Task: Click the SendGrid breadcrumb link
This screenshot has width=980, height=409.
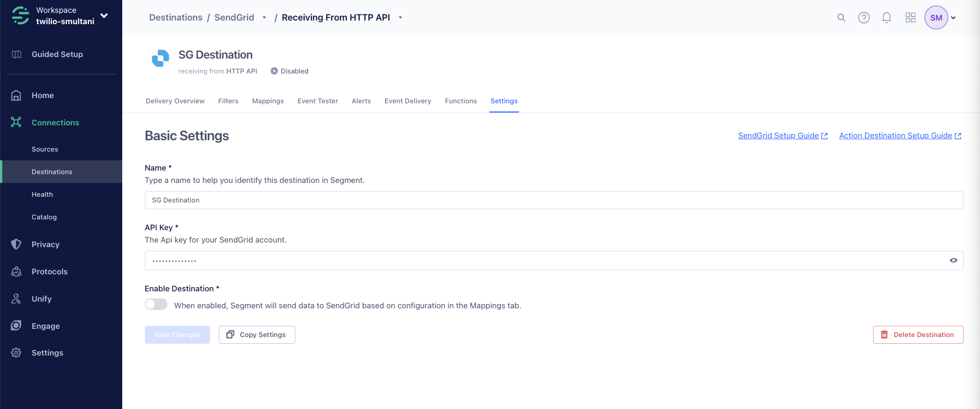Action: point(234,17)
